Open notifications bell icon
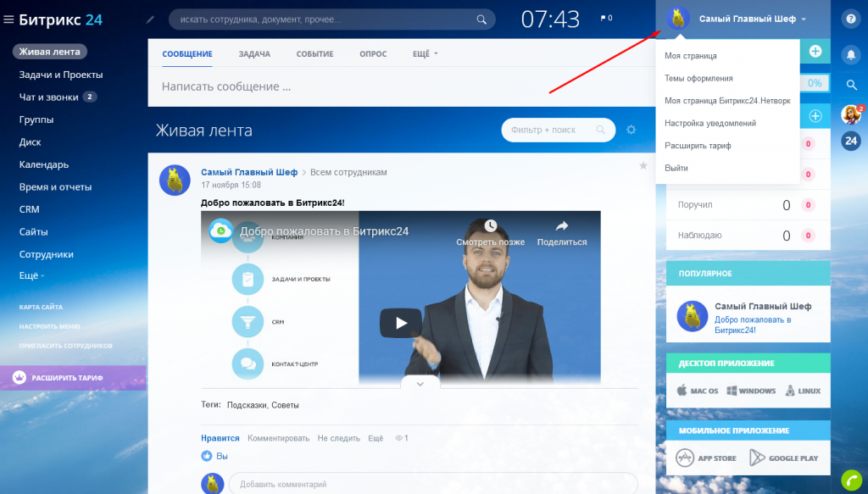This screenshot has width=868, height=494. coord(851,54)
